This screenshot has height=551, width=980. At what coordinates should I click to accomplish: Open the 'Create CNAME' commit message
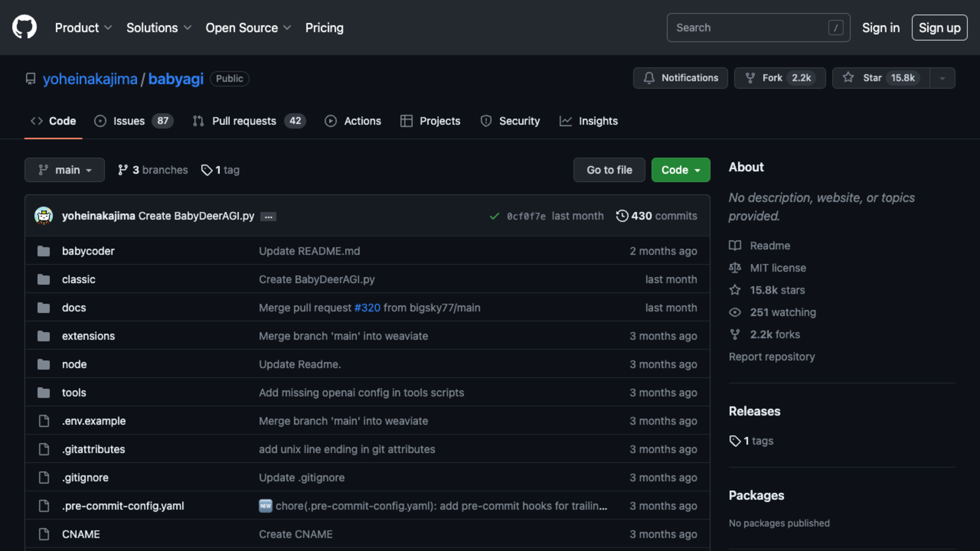296,534
